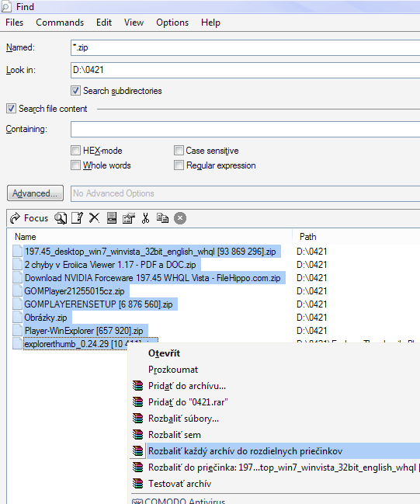420x504 pixels.
Task: Click the find-in-results magnifier icon
Action: (x=61, y=218)
